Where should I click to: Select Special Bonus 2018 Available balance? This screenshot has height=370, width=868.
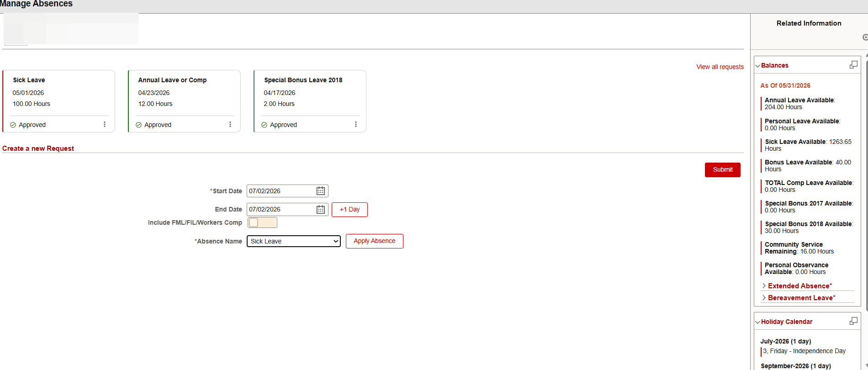(x=808, y=227)
